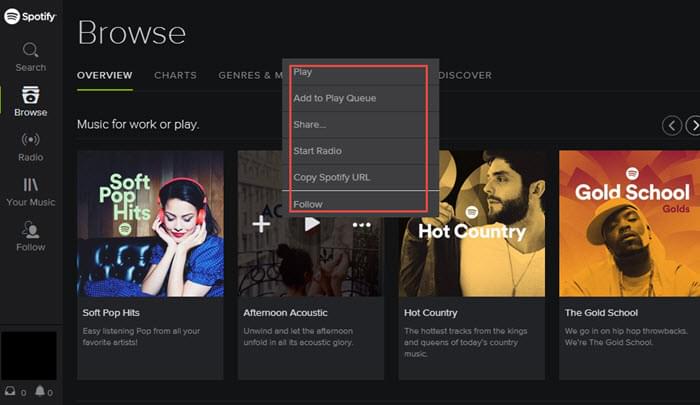Click 'We go in on hip hop throwbacks' text
Image resolution: width=700 pixels, height=405 pixels.
tap(626, 337)
